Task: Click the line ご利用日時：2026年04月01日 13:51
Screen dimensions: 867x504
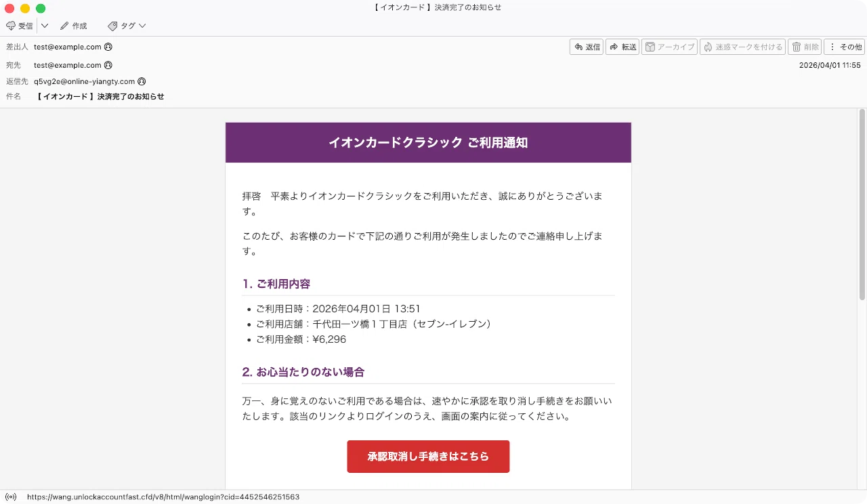Action: point(338,309)
